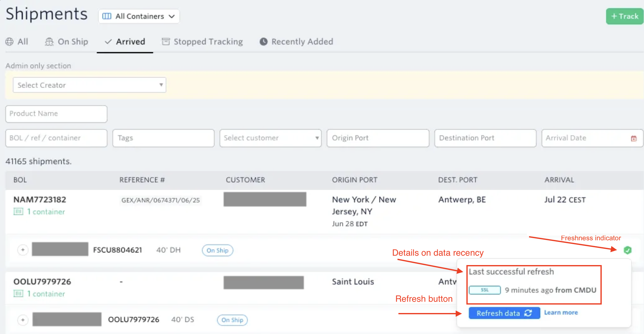Click the 40' DS container type text
This screenshot has width=644, height=334.
(x=183, y=320)
